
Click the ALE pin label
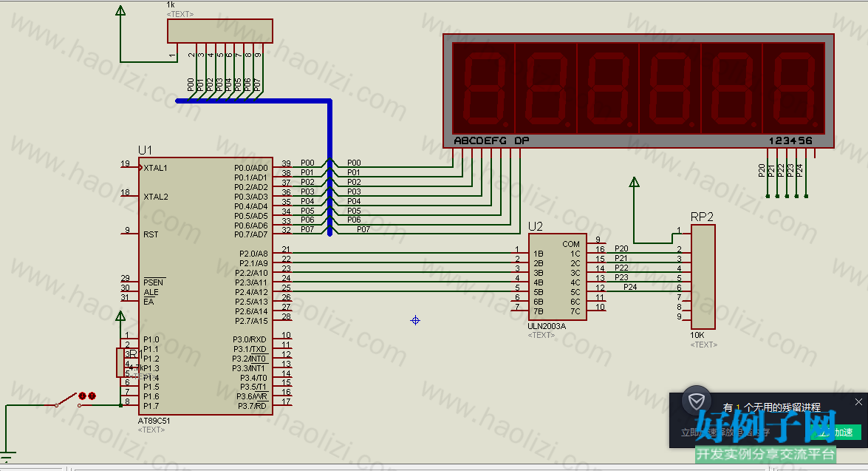tap(151, 292)
